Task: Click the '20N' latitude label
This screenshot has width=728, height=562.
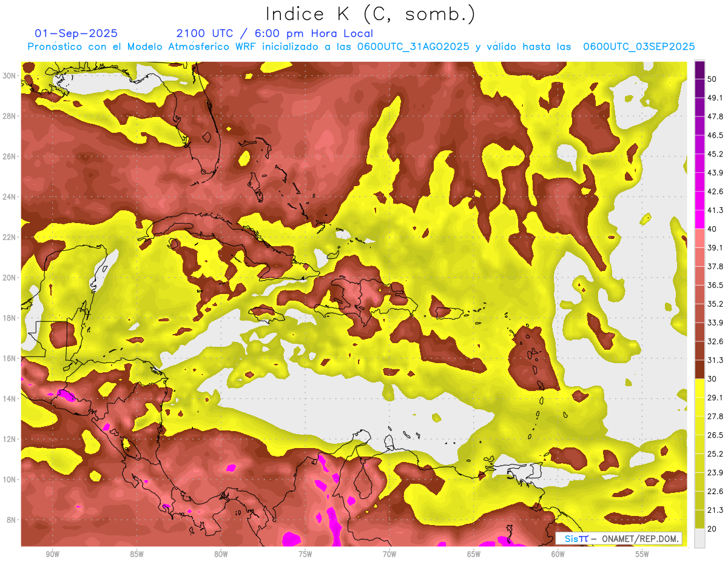Action: click(9, 277)
